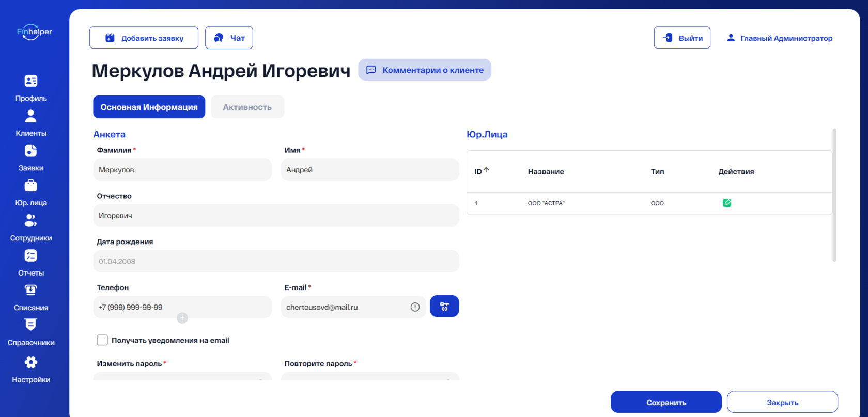Click the Тип column header
This screenshot has width=868, height=417.
(x=657, y=172)
